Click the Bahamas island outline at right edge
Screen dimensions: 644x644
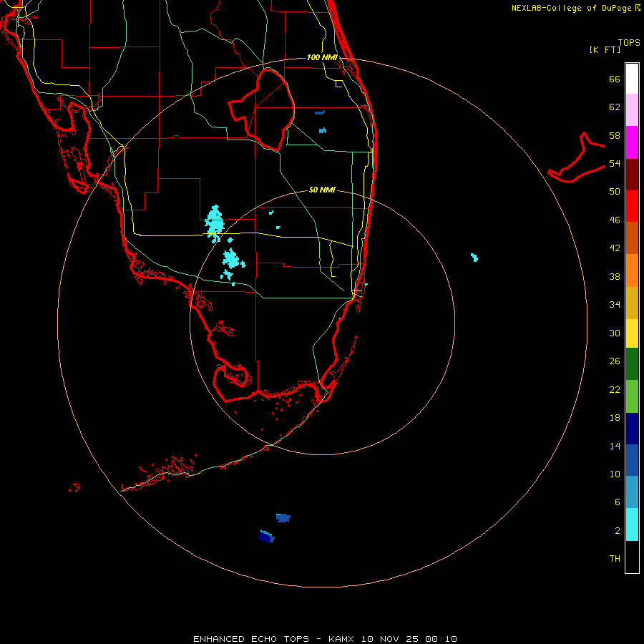(x=577, y=159)
